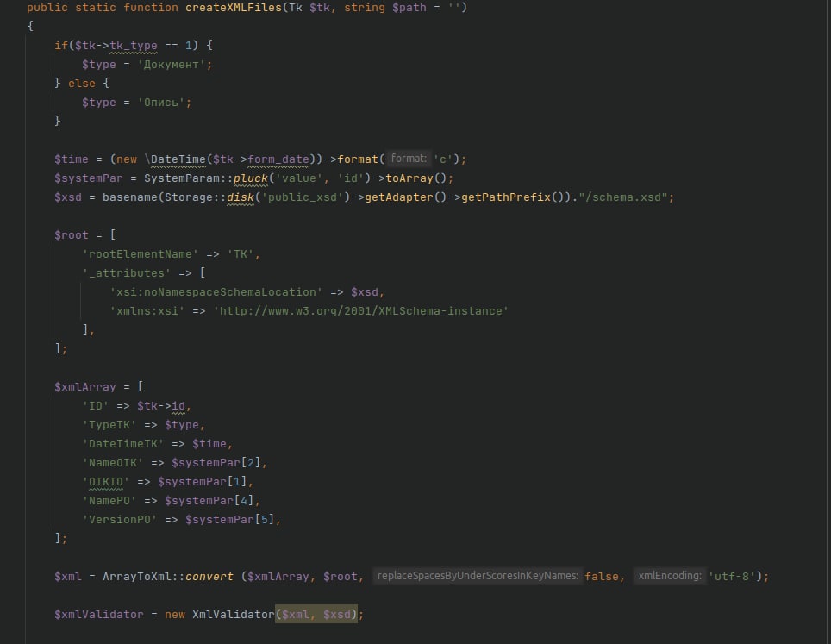This screenshot has width=831, height=644.
Task: Click the $xmlArray variable declaration
Action: 84,387
